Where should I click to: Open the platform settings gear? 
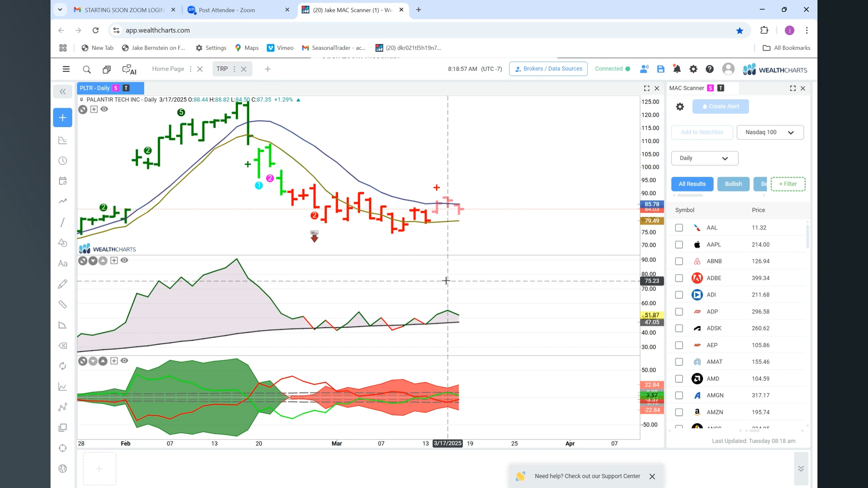point(693,69)
